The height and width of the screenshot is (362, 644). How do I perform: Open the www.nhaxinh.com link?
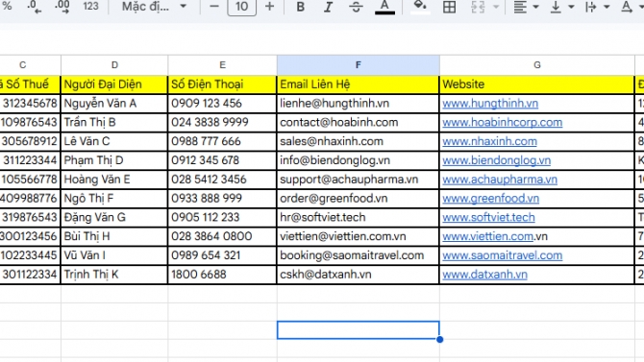pyautogui.click(x=489, y=141)
